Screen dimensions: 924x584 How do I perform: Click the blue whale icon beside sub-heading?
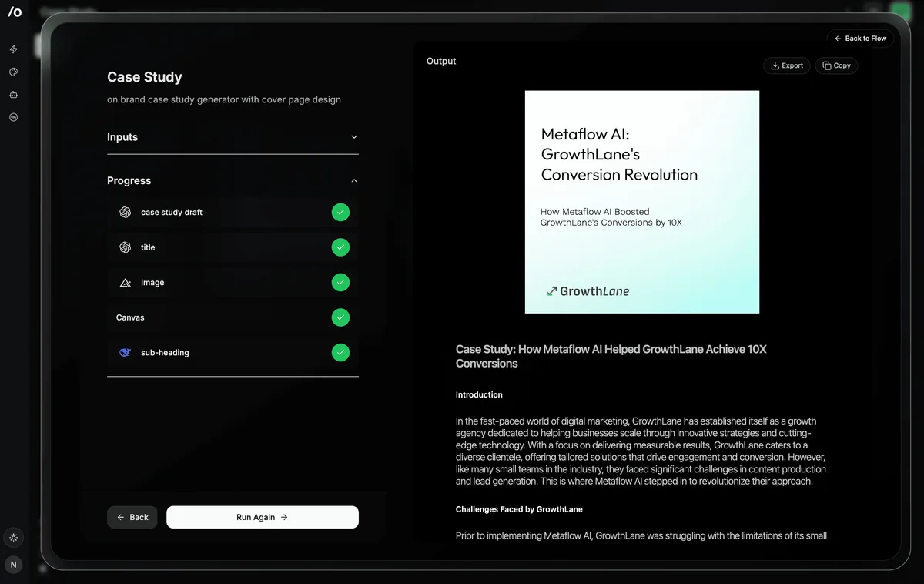pos(125,353)
